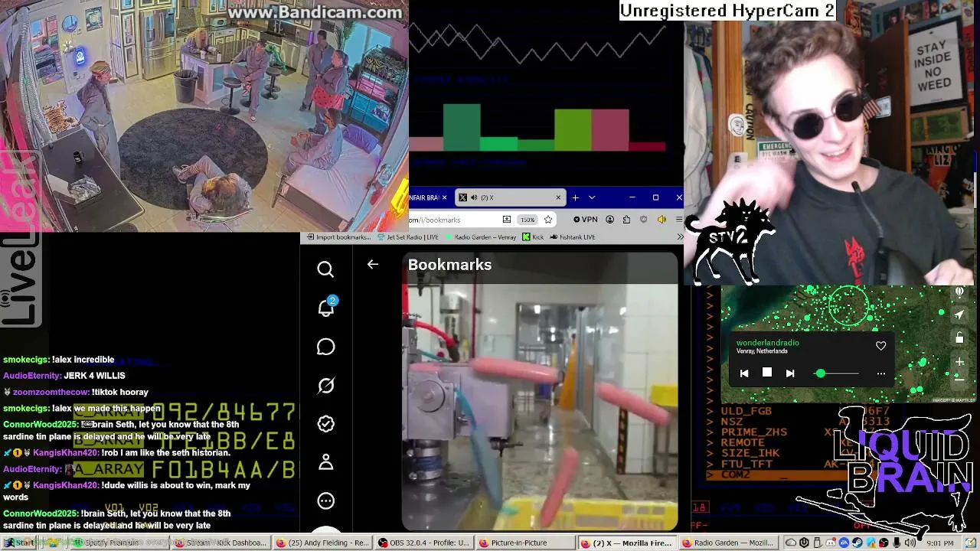Viewport: 980px width, 551px height.
Task: Click wonderlandradio station name
Action: click(767, 343)
